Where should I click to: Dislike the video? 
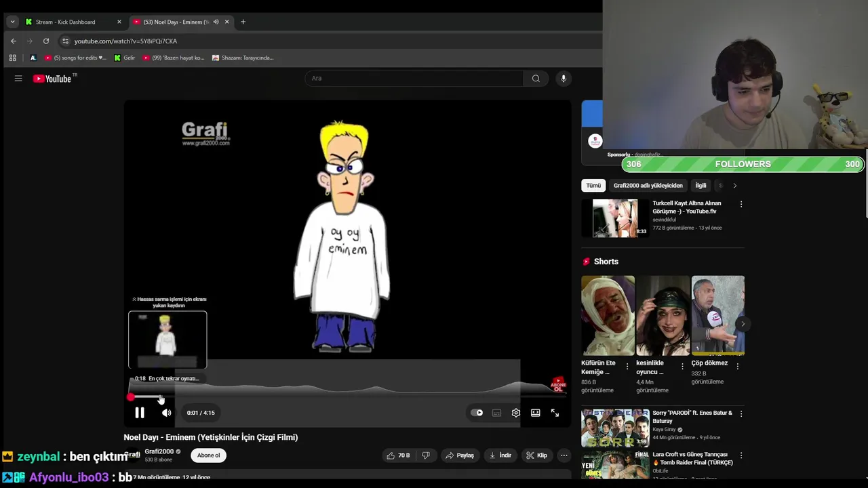(426, 455)
